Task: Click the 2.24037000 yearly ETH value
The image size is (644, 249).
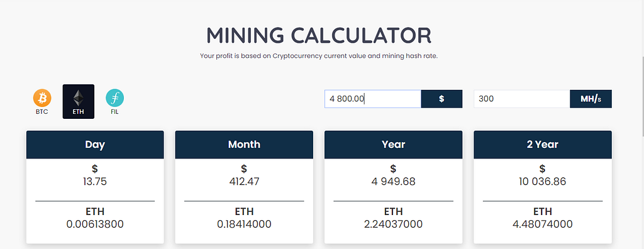Action: coord(394,224)
